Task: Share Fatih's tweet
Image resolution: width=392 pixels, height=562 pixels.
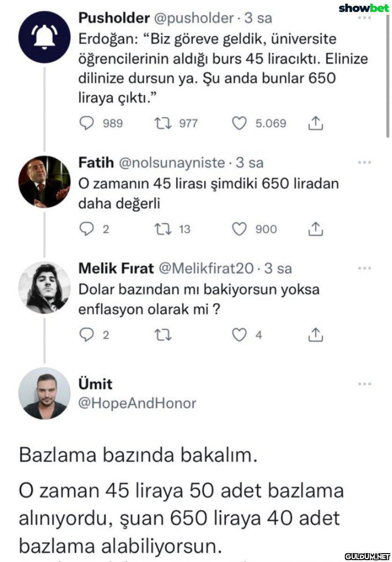Action: [316, 229]
